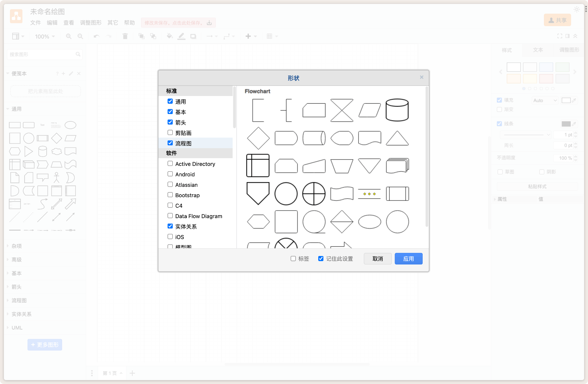Toggle the 标签 checkbox in dialog footer
The height and width of the screenshot is (384, 588).
[x=293, y=259]
